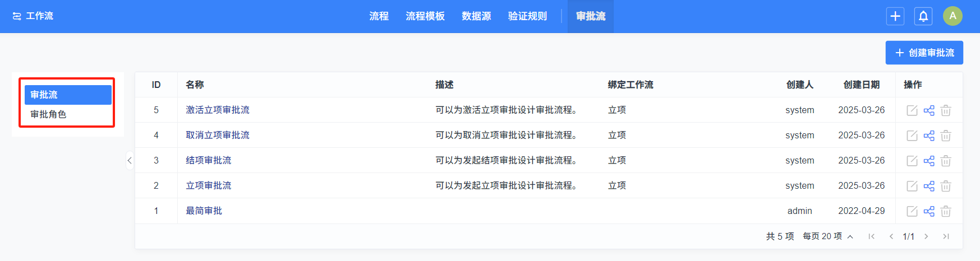
Task: Click the 创建审批流 button
Action: coord(924,53)
